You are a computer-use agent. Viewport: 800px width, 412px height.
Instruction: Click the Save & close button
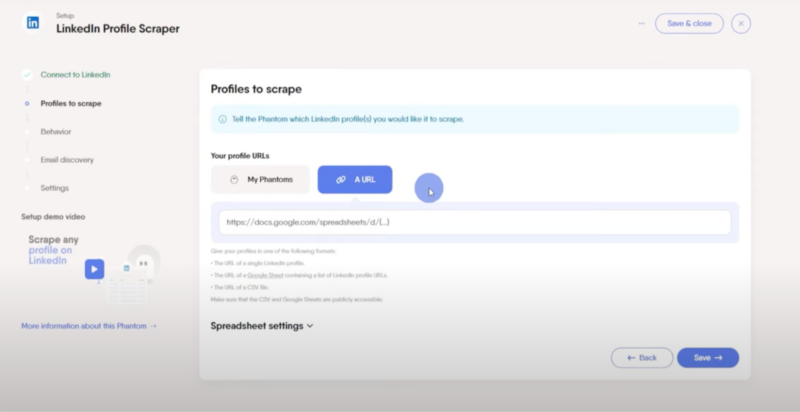[689, 23]
